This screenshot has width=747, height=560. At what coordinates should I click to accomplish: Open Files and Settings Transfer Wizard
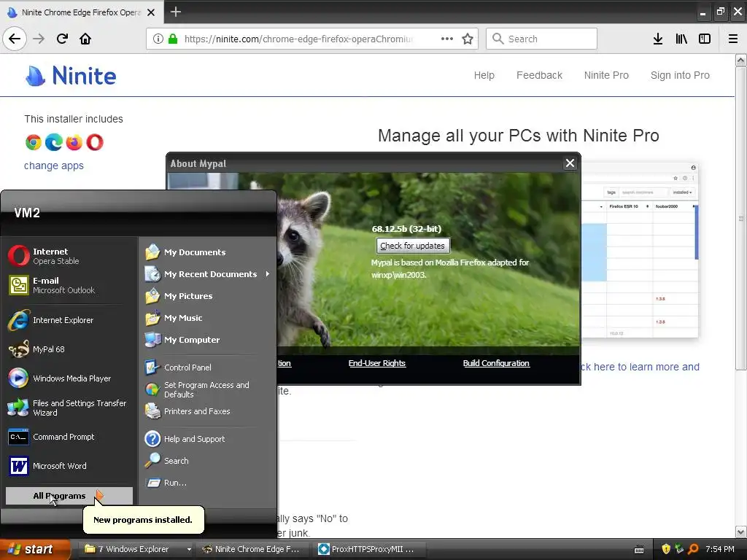point(69,408)
